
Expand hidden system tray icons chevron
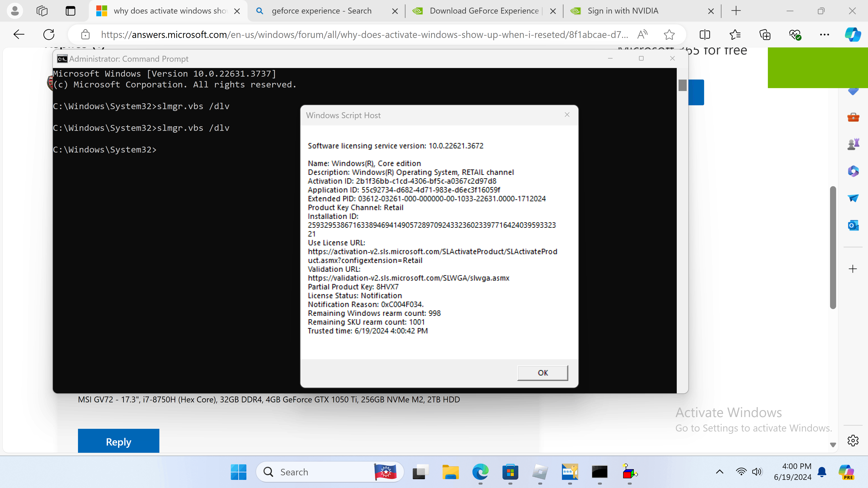(x=719, y=472)
